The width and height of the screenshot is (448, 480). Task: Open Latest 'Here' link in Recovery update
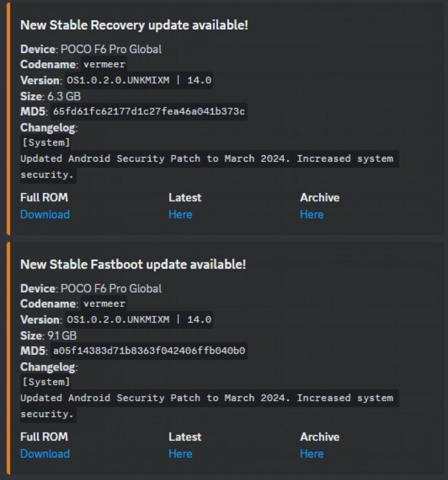(180, 214)
